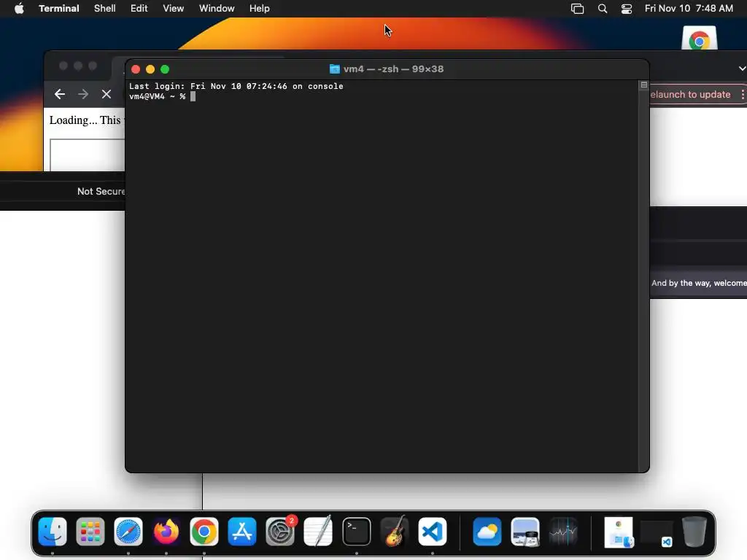Open the Edit menu
The image size is (747, 560).
139,9
